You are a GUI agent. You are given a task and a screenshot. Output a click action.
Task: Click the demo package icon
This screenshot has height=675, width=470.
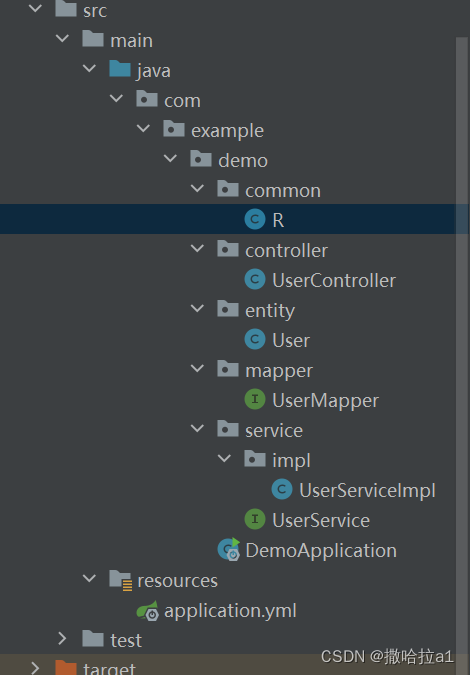201,159
